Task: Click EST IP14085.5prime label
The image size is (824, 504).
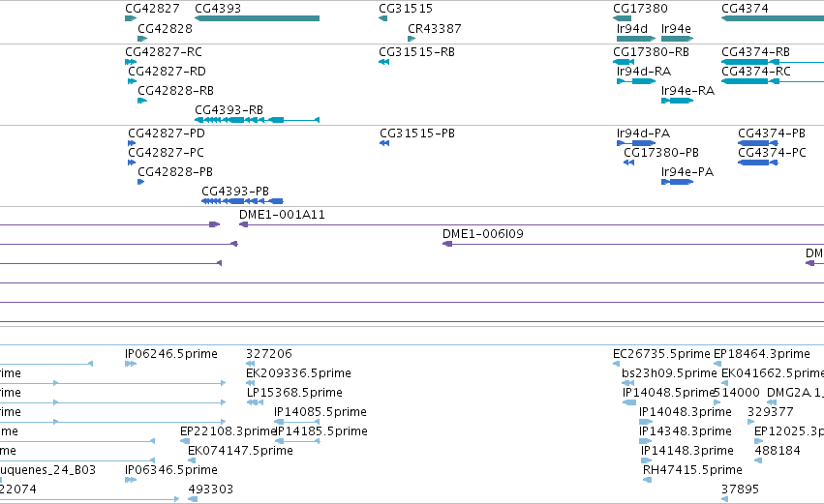Action: (x=320, y=412)
